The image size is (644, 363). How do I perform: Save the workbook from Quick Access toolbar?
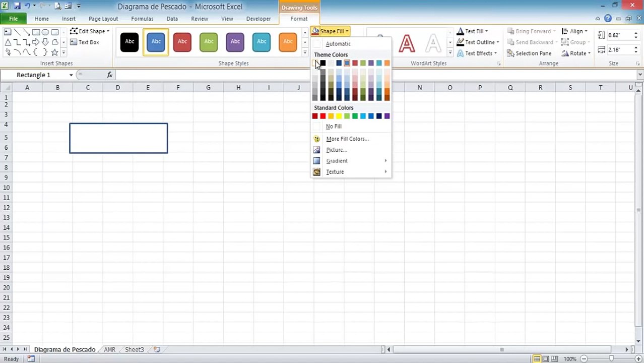[17, 7]
